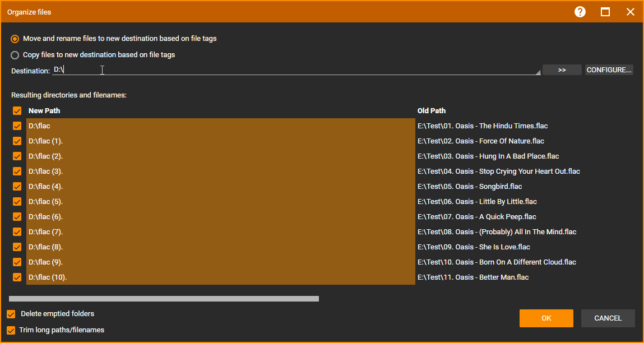Viewport: 644px width, 343px height.
Task: Uncheck the checkbox for The Hindu Times
Action: point(17,126)
